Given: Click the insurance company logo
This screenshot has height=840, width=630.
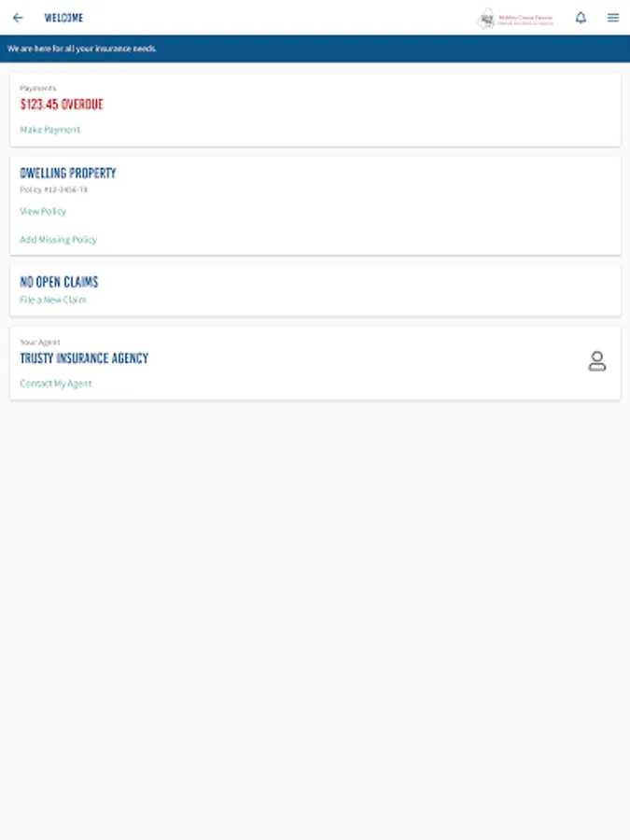Looking at the screenshot, I should click(515, 19).
